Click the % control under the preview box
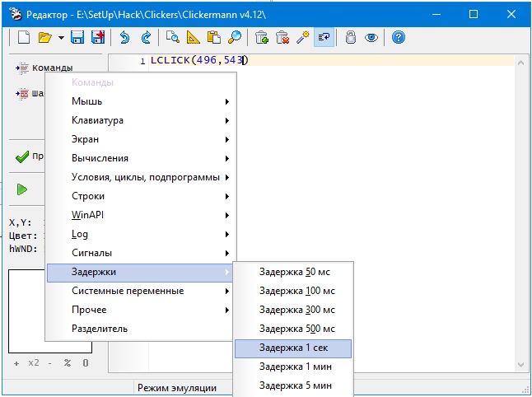Viewport: 532px width, 397px height. [x=68, y=363]
